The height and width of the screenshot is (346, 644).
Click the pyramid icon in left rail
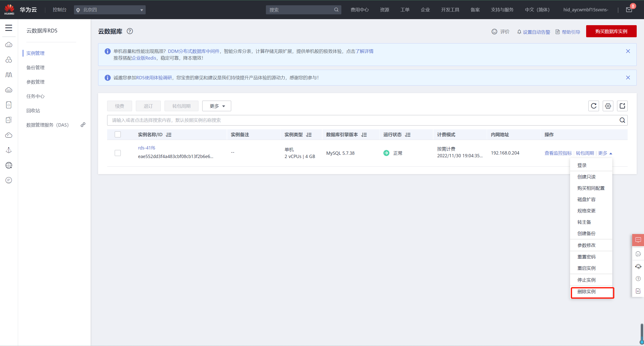(x=9, y=150)
